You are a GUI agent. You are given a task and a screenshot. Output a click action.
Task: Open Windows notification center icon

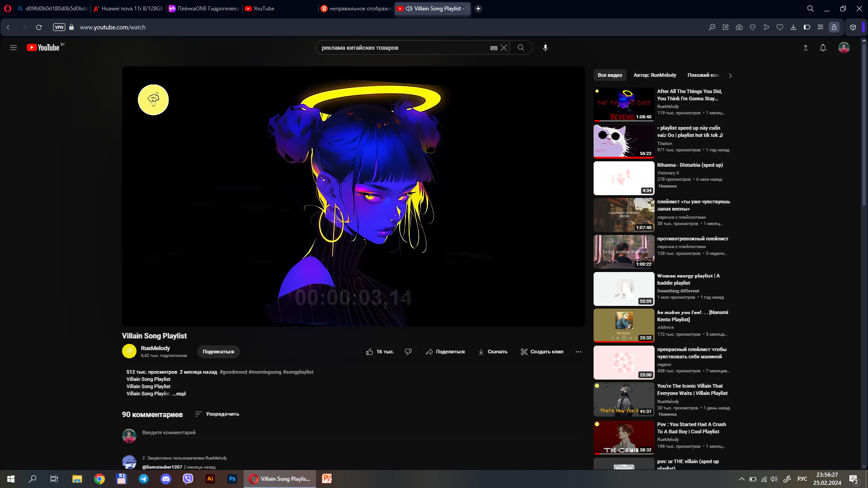point(854,479)
